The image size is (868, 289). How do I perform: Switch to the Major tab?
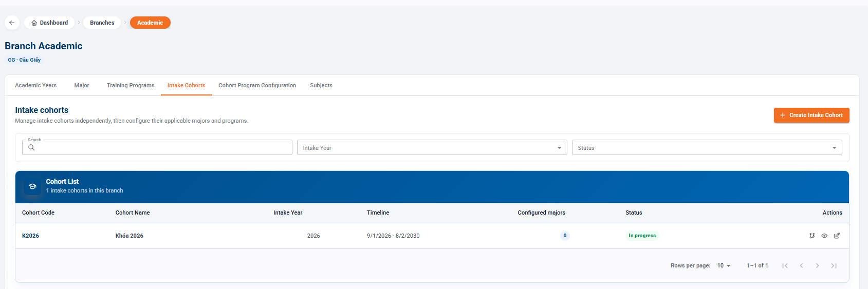(x=82, y=85)
